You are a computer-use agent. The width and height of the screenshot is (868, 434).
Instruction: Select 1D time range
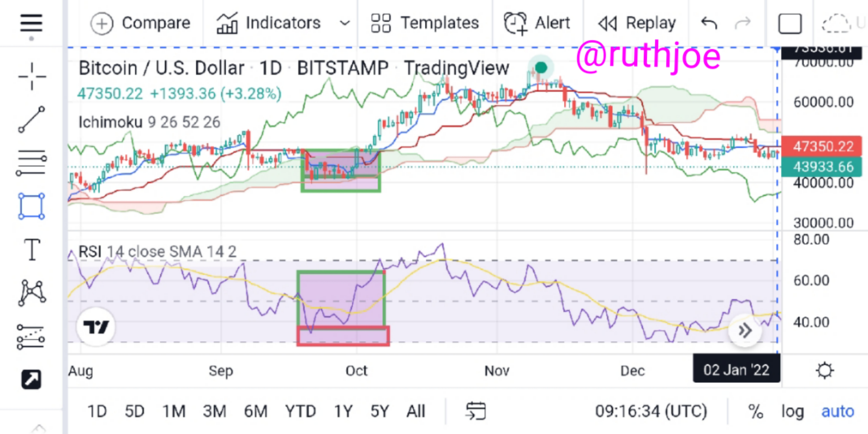click(97, 412)
